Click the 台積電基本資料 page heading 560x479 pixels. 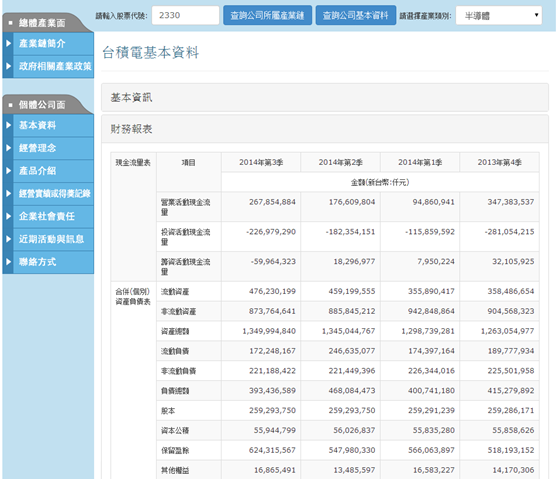(x=150, y=53)
